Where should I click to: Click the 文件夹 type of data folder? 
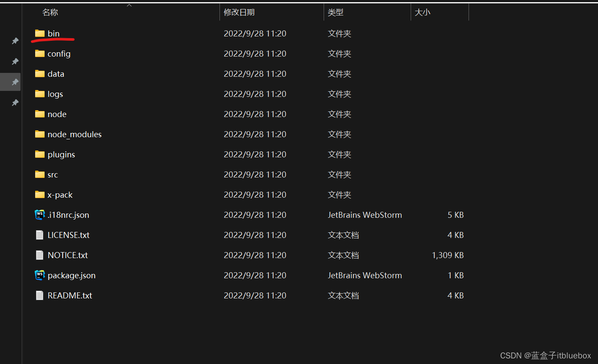click(x=340, y=74)
